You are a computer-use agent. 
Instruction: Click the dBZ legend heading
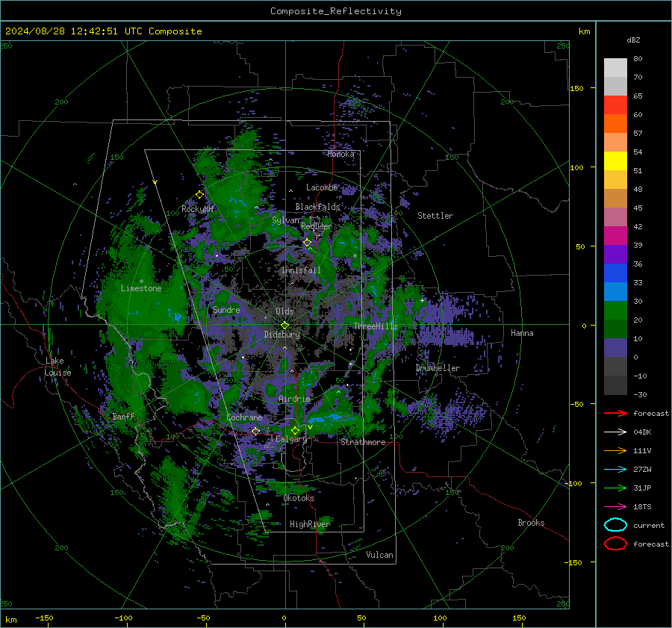(x=633, y=40)
